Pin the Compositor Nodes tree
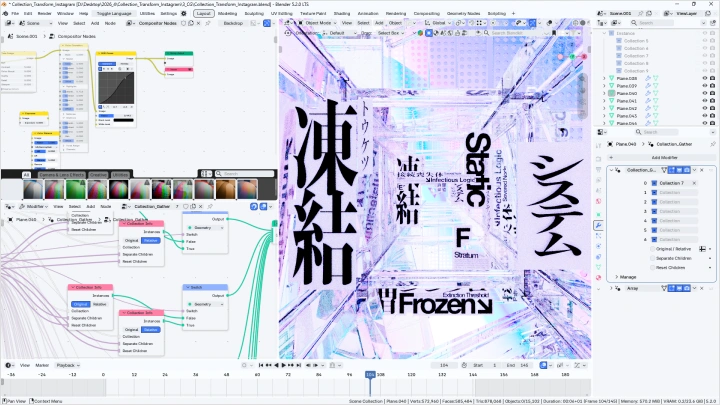The width and height of the screenshot is (720, 405). pyautogui.click(x=208, y=23)
